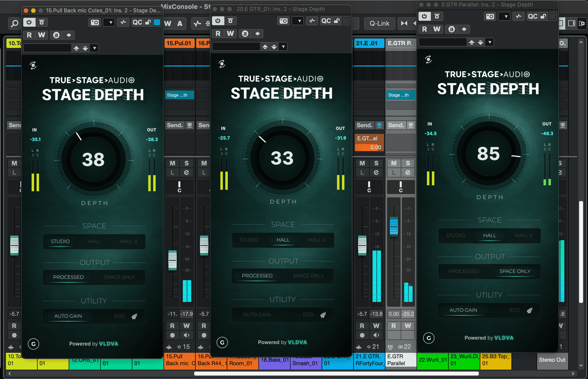Open dropdown next to camera in 20.E GTR_01 window

click(298, 21)
